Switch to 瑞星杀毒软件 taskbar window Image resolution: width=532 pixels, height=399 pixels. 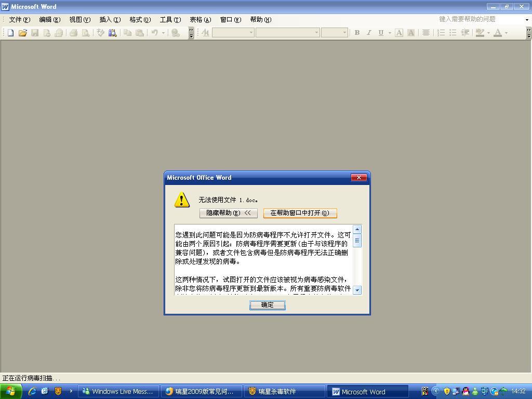coord(284,392)
